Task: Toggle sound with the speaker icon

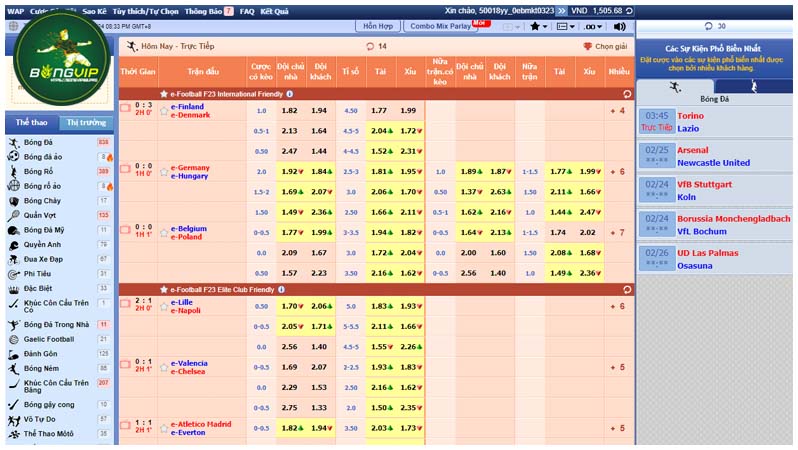Action: tap(619, 26)
